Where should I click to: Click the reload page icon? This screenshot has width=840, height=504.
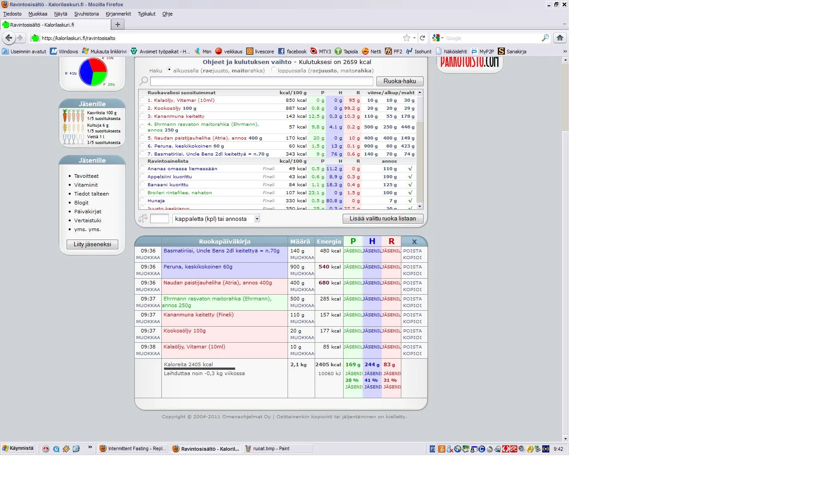coord(423,38)
